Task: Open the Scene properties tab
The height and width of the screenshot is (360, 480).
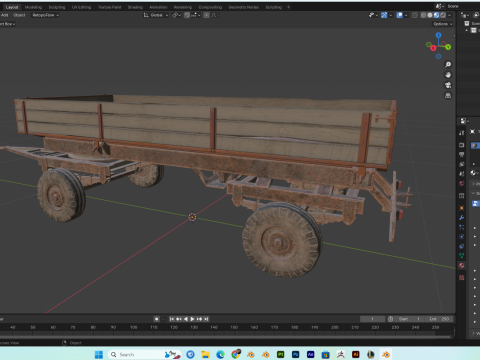Action: point(462,174)
